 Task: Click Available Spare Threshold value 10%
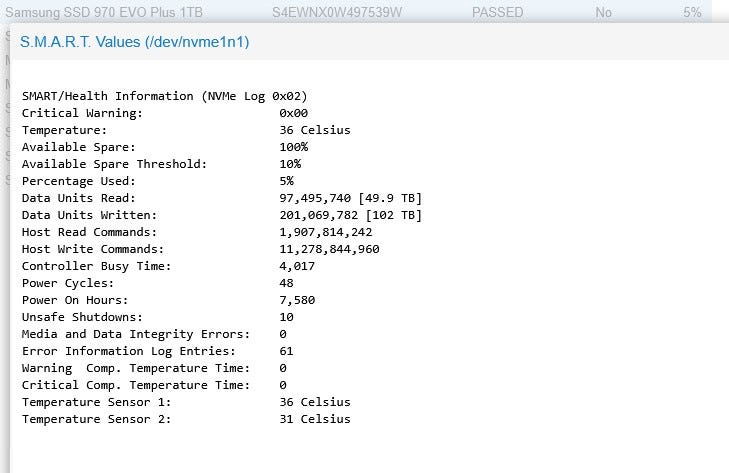tap(290, 164)
